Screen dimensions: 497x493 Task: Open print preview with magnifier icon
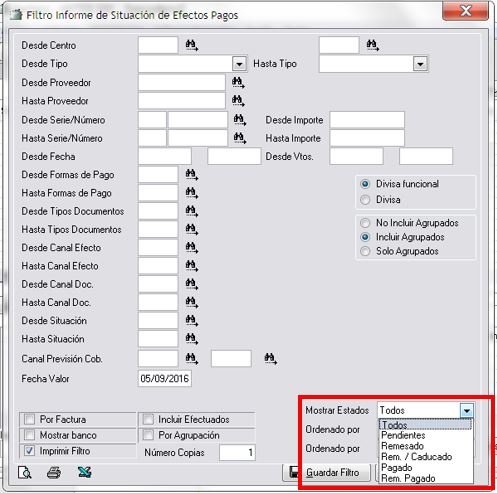(25, 472)
